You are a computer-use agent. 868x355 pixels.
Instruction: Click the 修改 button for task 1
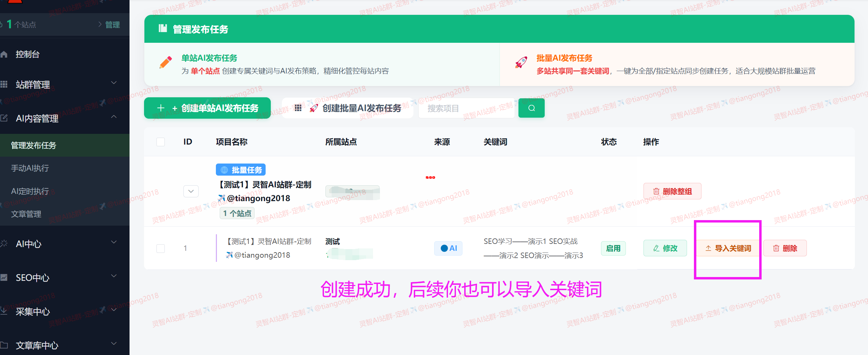[665, 248]
